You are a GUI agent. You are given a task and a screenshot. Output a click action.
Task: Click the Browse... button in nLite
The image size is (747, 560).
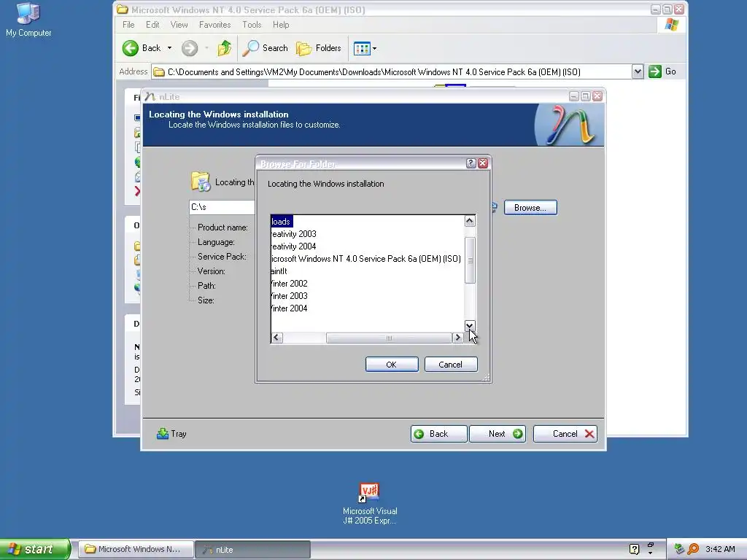(530, 208)
